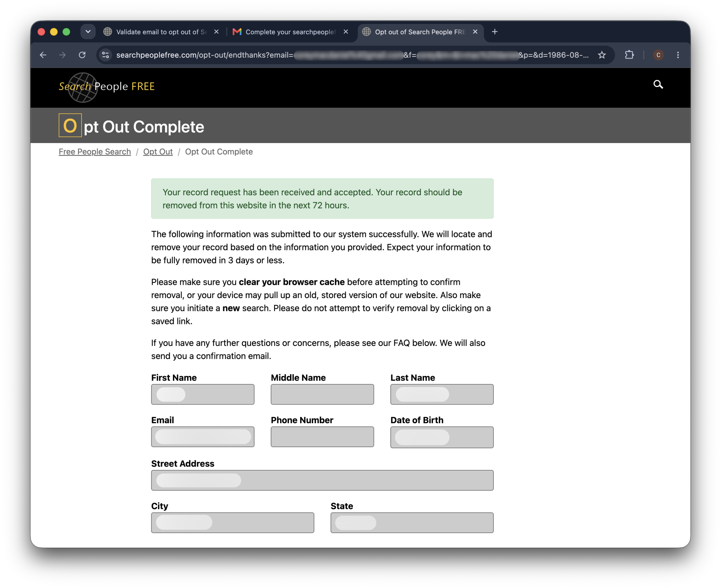
Task: Click the Opt Out Complete page heading
Action: (x=131, y=126)
